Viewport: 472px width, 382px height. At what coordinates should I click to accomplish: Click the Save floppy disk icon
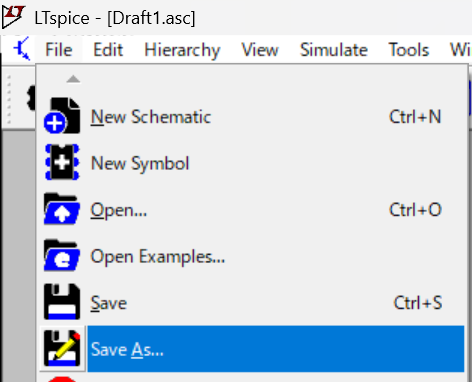point(62,302)
